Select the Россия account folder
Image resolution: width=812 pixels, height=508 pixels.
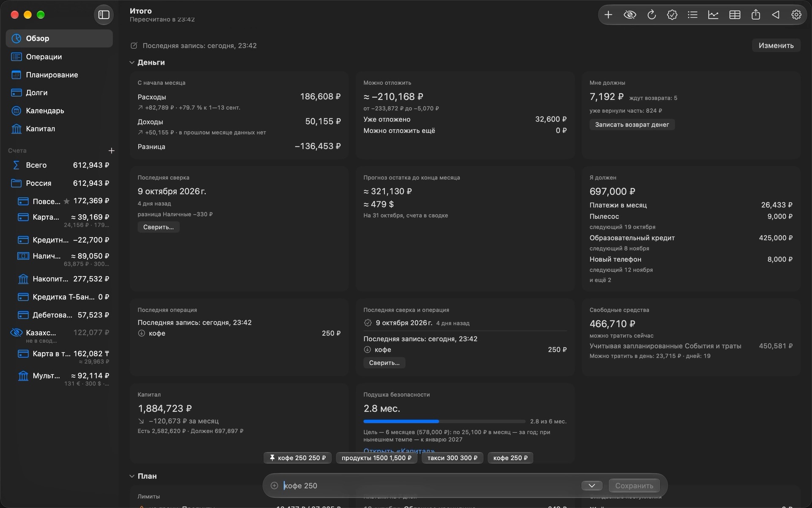(59, 183)
